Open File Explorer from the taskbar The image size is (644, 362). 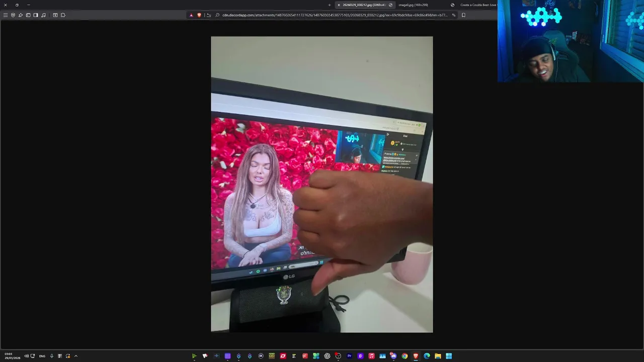tap(438, 356)
